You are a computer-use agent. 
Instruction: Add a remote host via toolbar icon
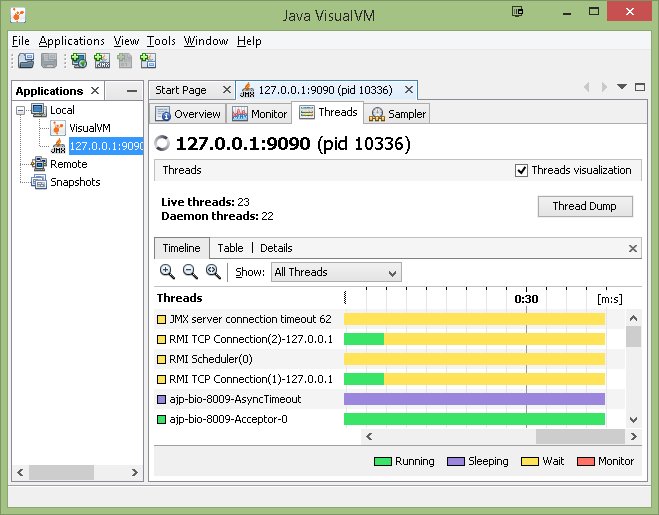click(x=79, y=61)
